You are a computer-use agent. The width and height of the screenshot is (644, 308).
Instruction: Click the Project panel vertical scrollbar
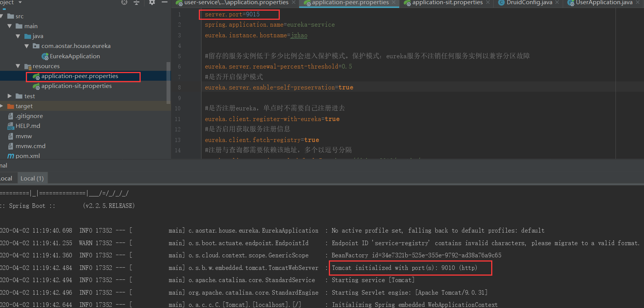(x=168, y=83)
